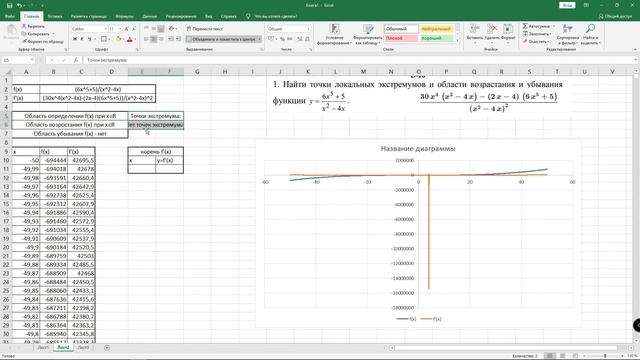This screenshot has height=360, width=640.
Task: Open Очистить eraser menu
Action: 535,41
